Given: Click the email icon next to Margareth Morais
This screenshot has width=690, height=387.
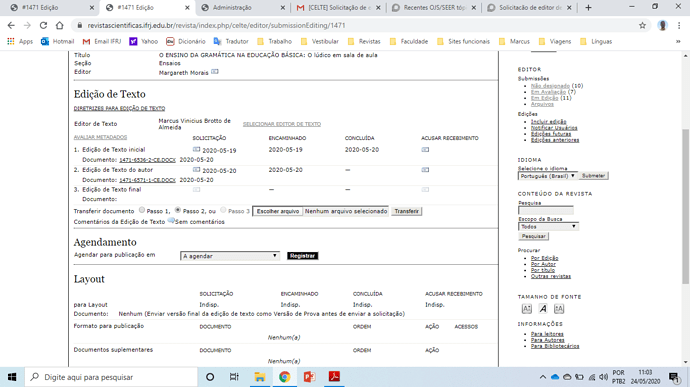Looking at the screenshot, I should click(215, 72).
